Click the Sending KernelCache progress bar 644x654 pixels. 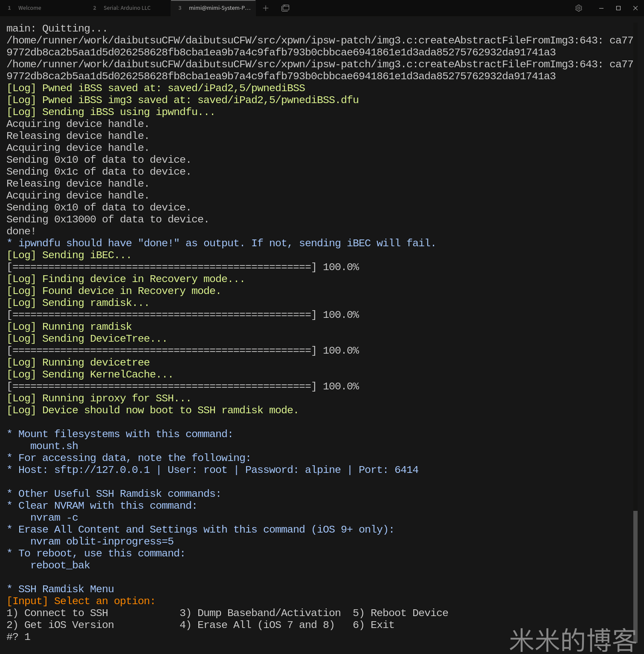(x=161, y=387)
